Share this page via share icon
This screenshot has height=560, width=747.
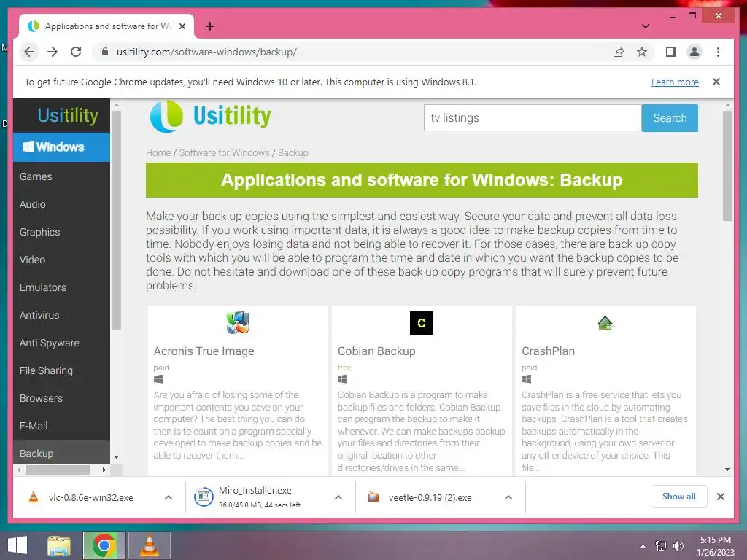pos(619,52)
